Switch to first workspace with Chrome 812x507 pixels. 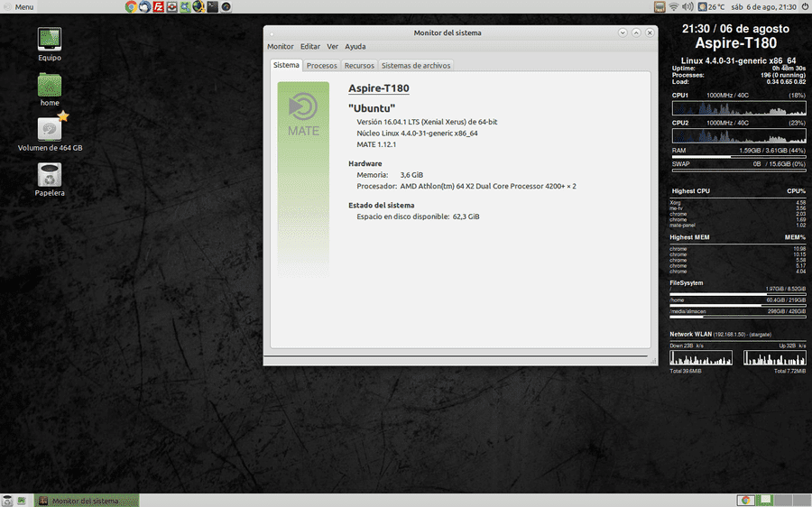[x=746, y=501]
